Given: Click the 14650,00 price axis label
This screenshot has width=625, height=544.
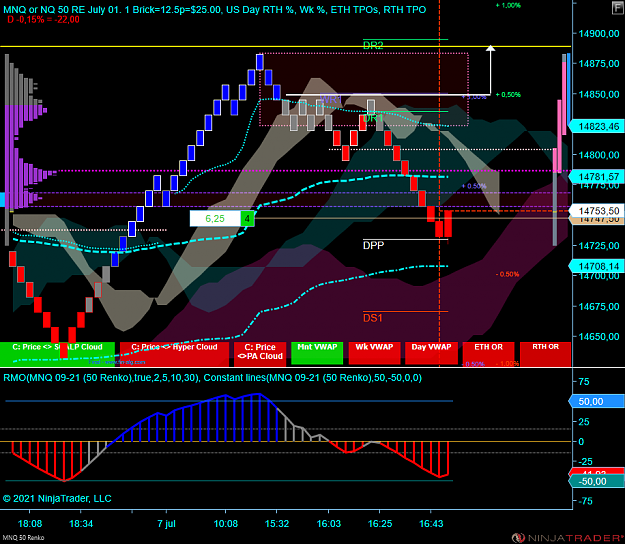Looking at the screenshot, I should tap(599, 337).
